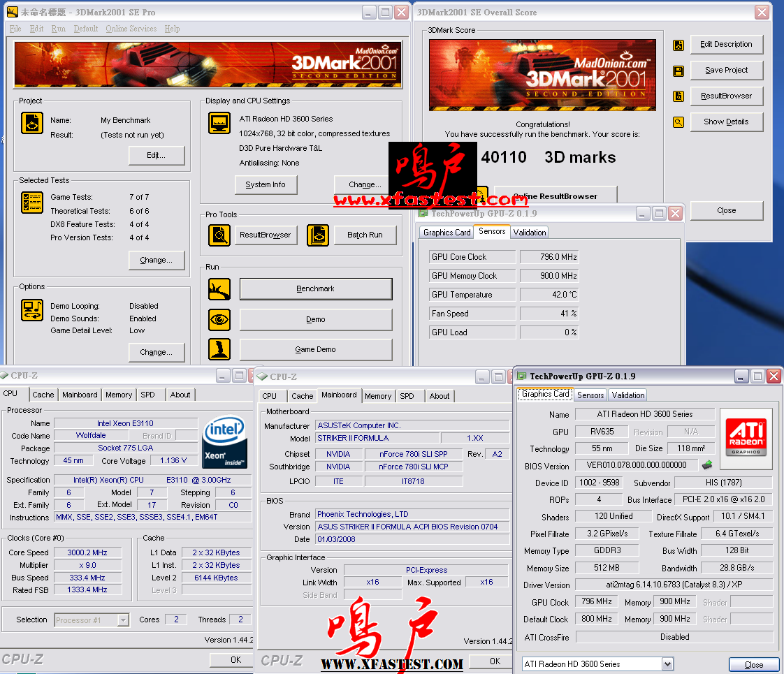This screenshot has width=784, height=674.
Task: Click the Display and CPU Settings monitor icon
Action: click(x=219, y=124)
